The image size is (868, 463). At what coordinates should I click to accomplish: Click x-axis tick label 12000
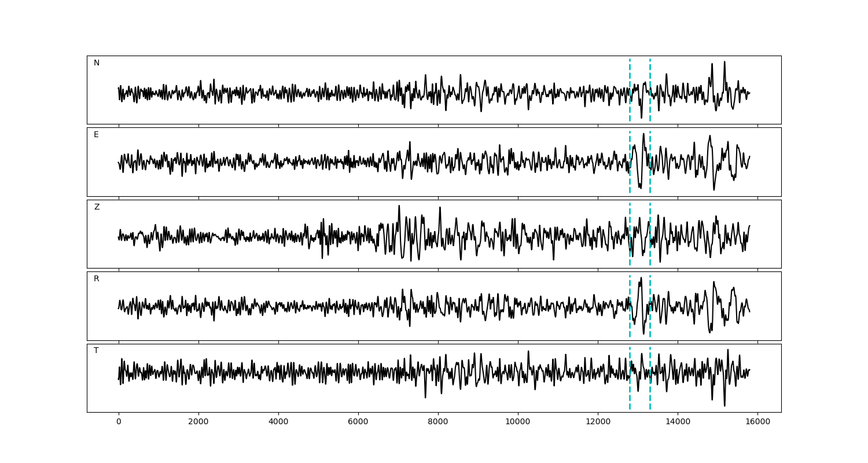[598, 422]
